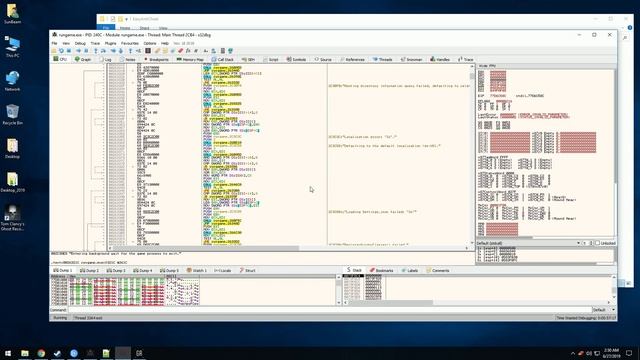Open the Options menu
The height and width of the screenshot is (360, 640).
tap(150, 43)
